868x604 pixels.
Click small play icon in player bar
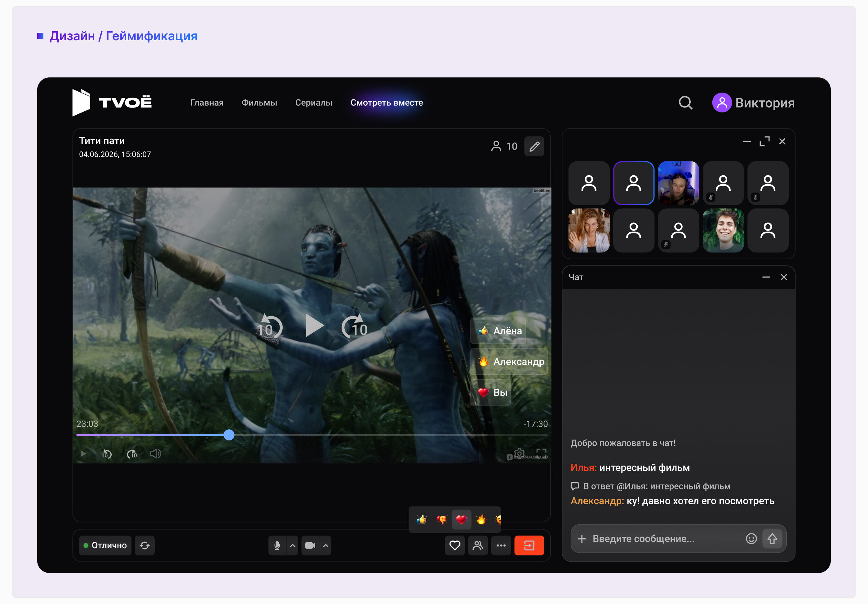pos(83,454)
